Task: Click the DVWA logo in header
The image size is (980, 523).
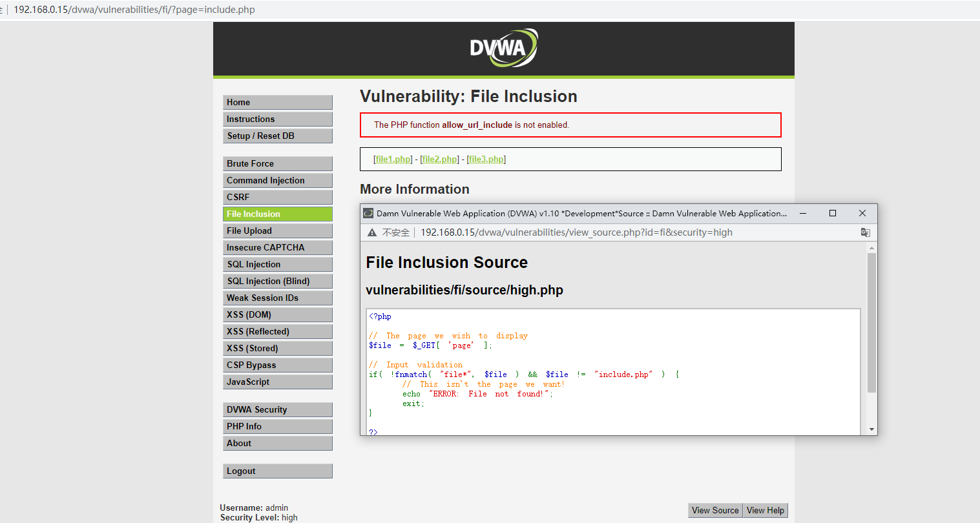Action: click(503, 48)
